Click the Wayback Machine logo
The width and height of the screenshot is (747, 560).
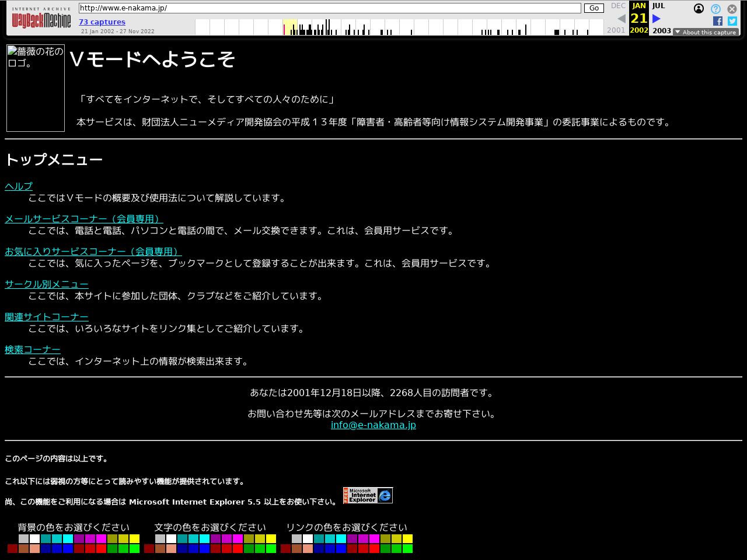pos(41,21)
